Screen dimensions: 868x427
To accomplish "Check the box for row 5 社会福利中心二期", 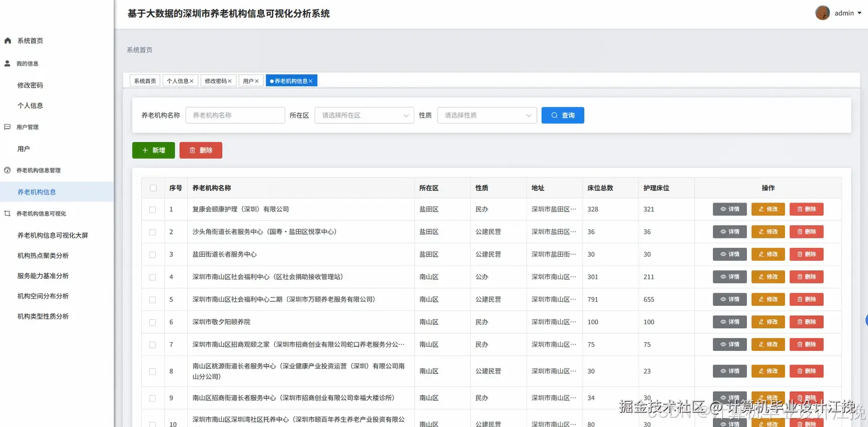I will click(153, 299).
